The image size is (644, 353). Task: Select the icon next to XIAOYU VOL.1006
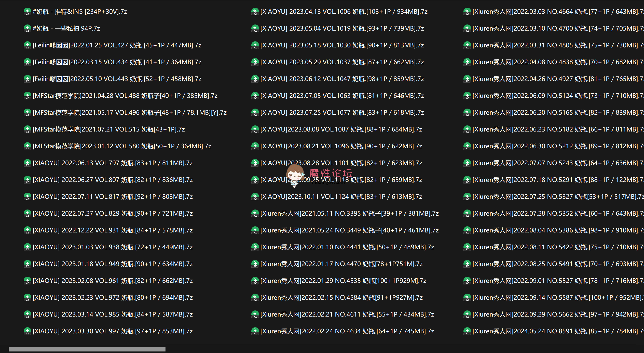255,12
